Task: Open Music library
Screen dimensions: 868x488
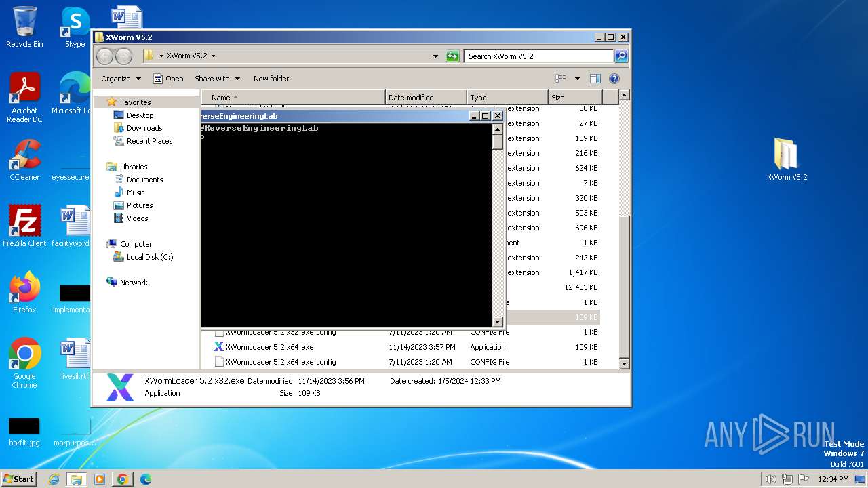Action: tap(136, 192)
